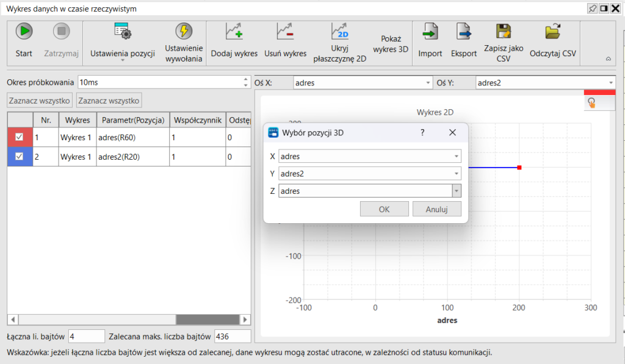Viewport: 625px width, 364px height.
Task: Click the Okres próbkowania stepper arrows
Action: pos(245,82)
